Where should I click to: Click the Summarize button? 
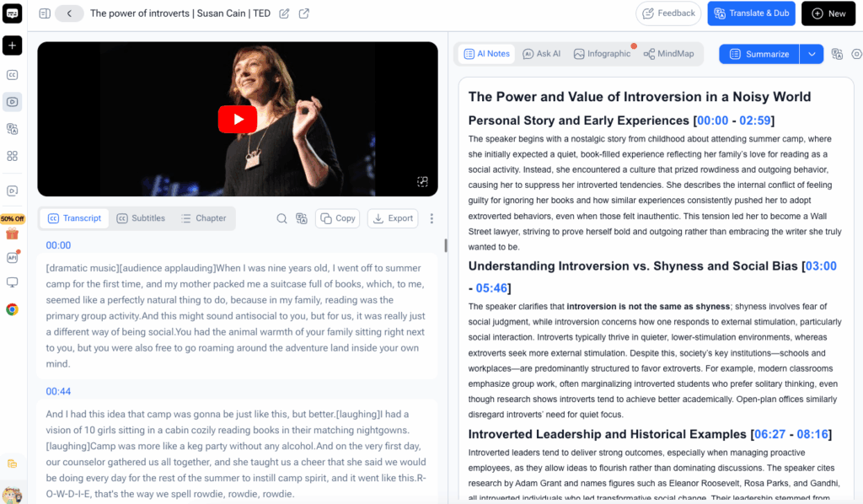click(x=759, y=54)
